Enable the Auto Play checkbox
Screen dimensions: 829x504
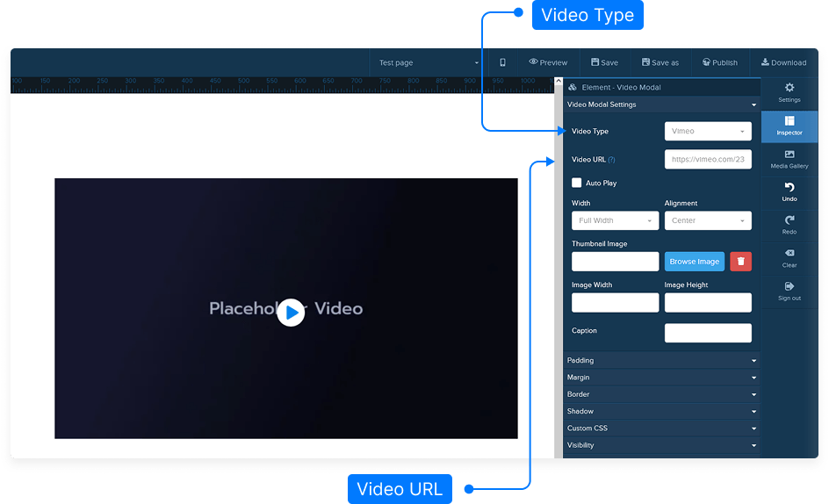(x=577, y=183)
